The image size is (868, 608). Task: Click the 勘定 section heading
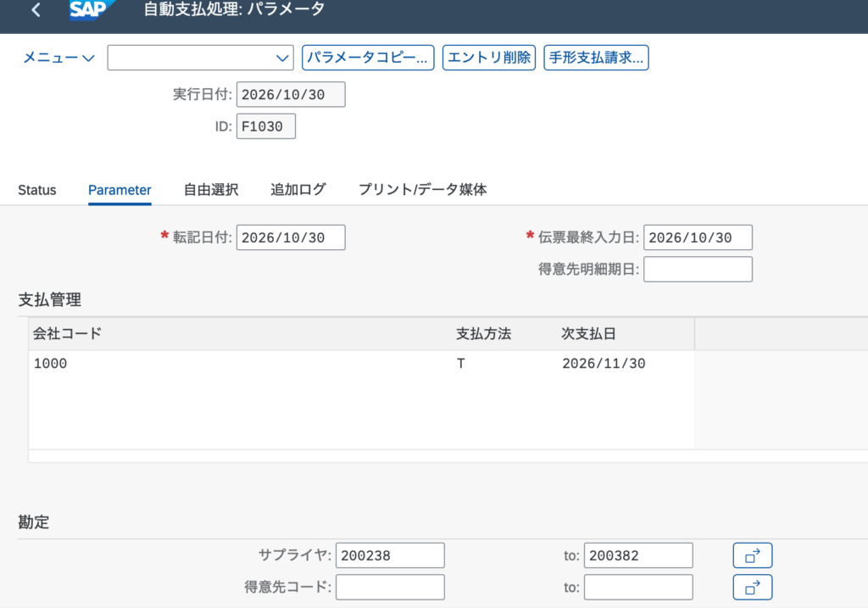(34, 522)
